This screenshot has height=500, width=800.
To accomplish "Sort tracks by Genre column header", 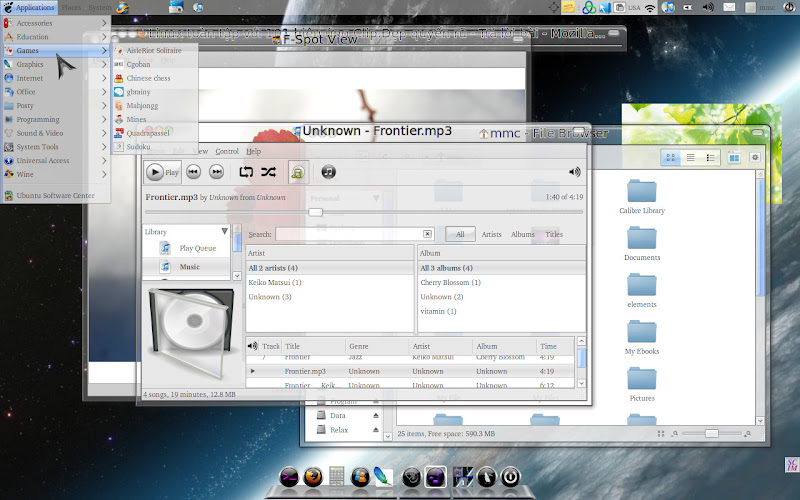I will pyautogui.click(x=377, y=346).
